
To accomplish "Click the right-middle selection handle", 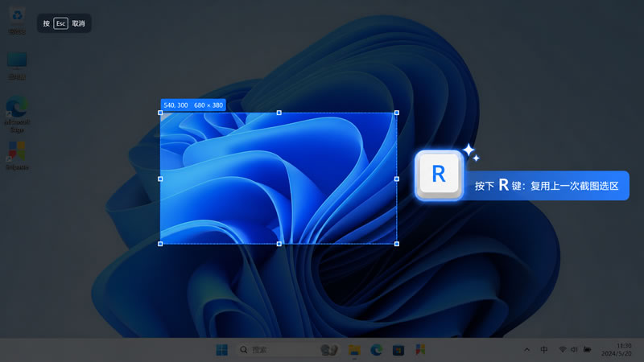I will [x=396, y=179].
